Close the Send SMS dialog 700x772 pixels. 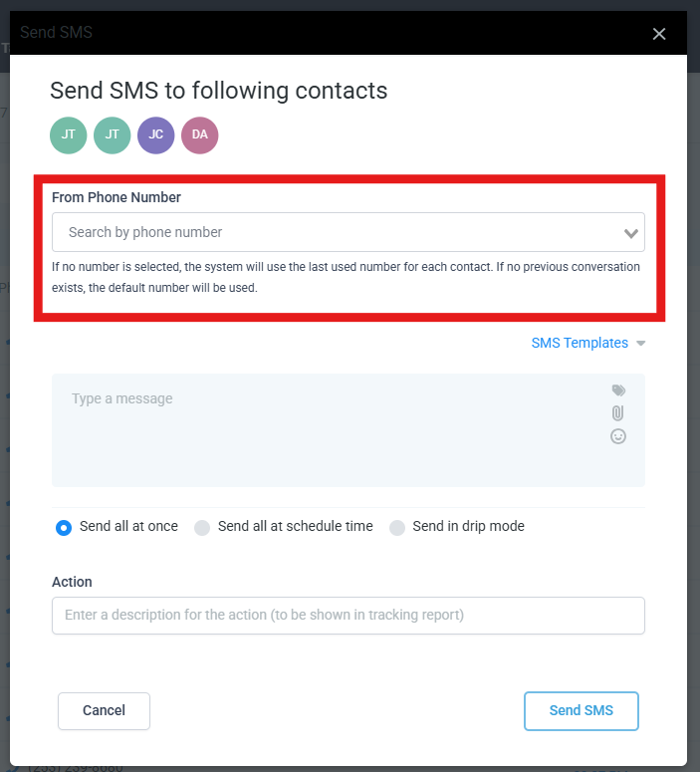[659, 34]
